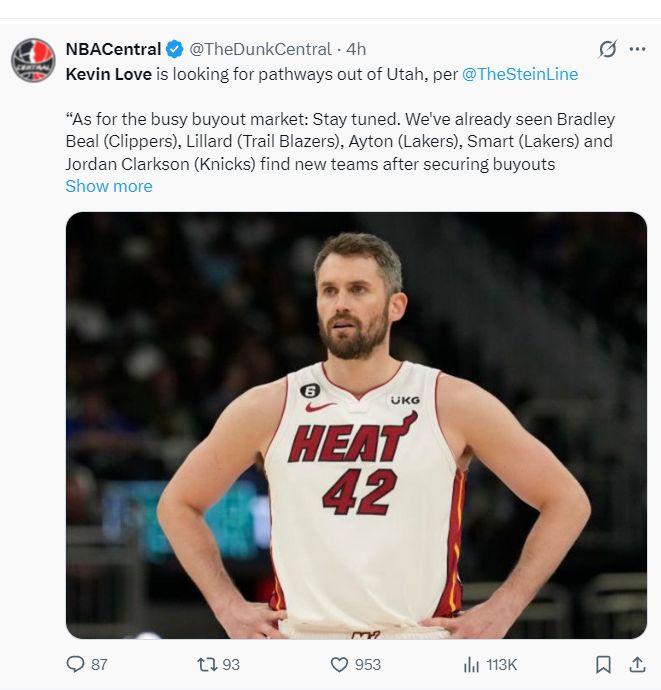Click the 4h post timestamp
Viewport: 661px width, 690px height.
(356, 49)
